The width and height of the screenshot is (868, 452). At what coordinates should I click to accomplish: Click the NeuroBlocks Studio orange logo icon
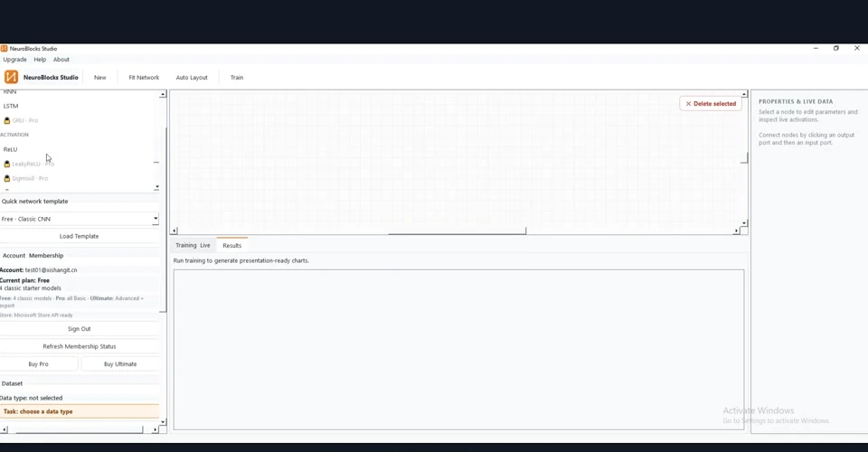pos(11,77)
